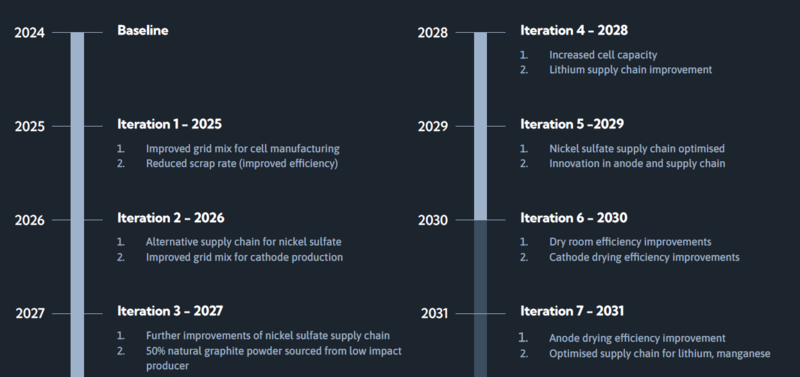Click the Iteration 4 – 2028 heading
The height and width of the screenshot is (377, 800).
[x=574, y=31]
